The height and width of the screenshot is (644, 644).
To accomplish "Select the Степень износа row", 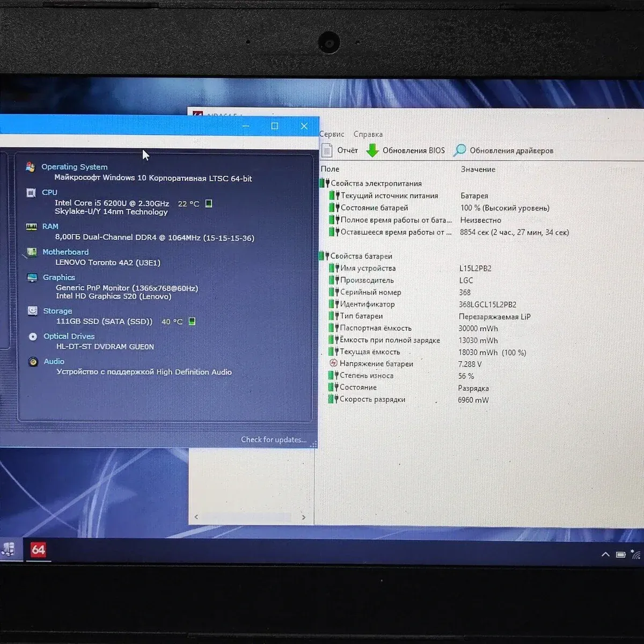I will click(x=367, y=376).
